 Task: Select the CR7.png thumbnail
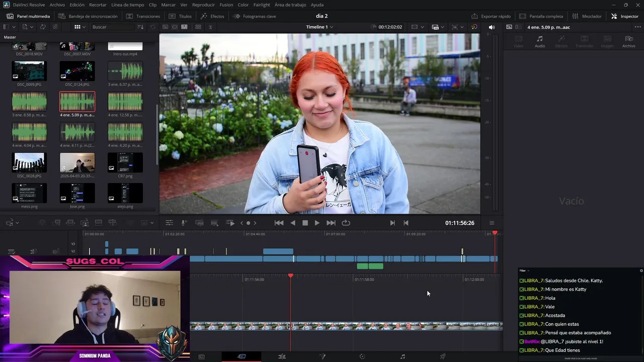125,163
